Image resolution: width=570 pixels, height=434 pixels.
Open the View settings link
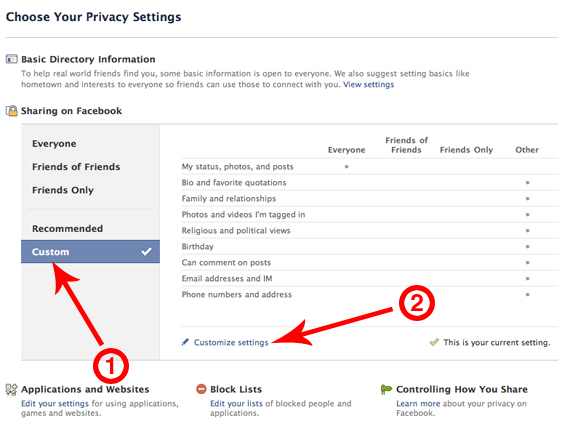pos(368,85)
